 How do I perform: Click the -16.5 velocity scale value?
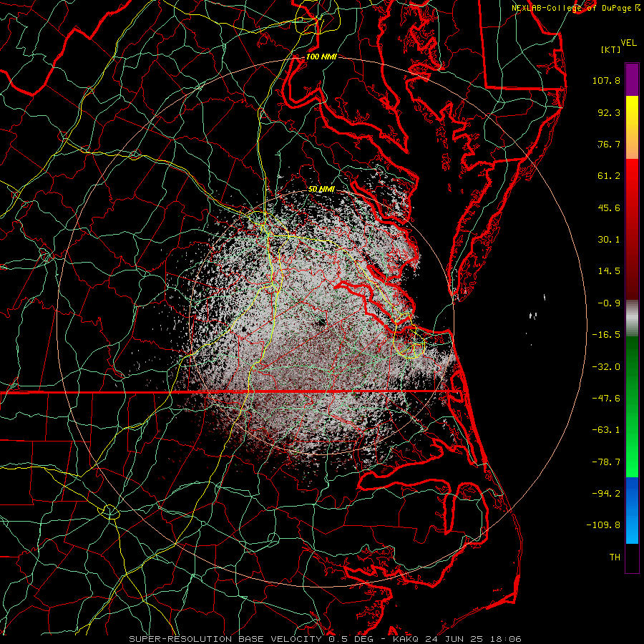[x=606, y=335]
